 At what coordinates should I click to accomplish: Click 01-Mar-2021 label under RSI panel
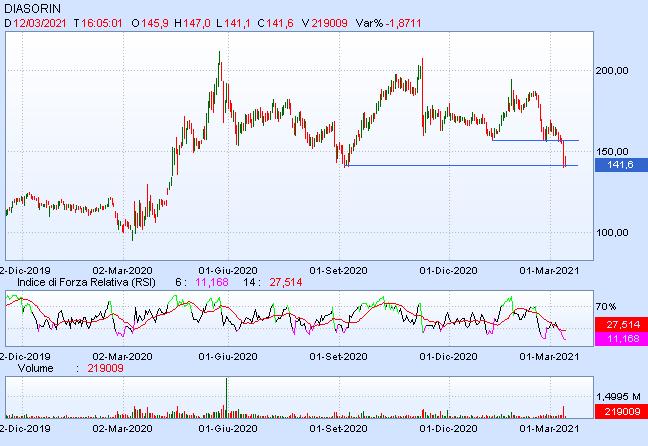tap(549, 356)
